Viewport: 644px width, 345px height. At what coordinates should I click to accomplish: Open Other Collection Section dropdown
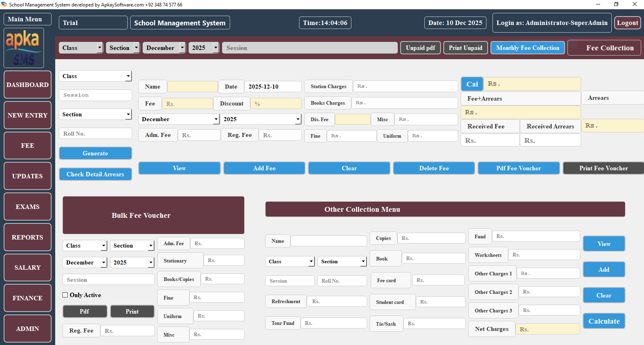point(342,261)
